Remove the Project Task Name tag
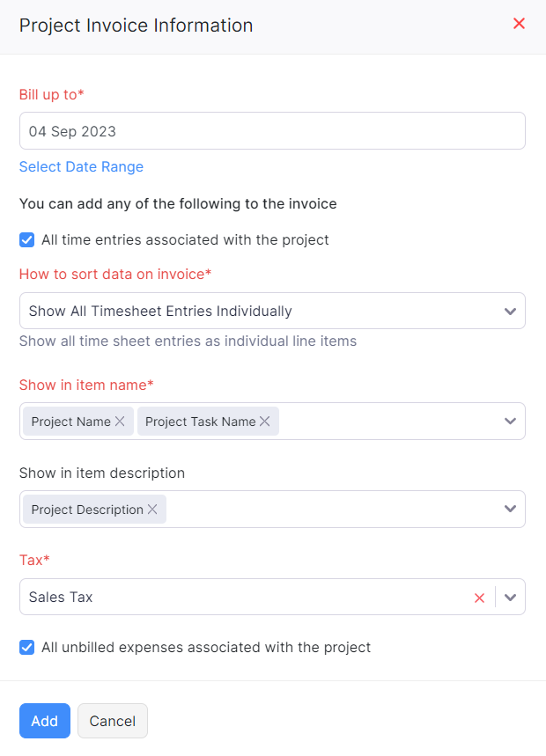546x756 pixels. (263, 421)
